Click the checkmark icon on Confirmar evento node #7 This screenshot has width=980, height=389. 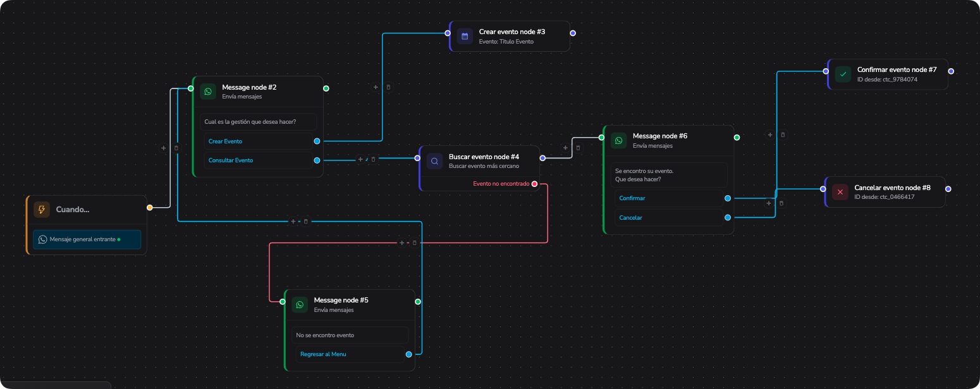(843, 74)
